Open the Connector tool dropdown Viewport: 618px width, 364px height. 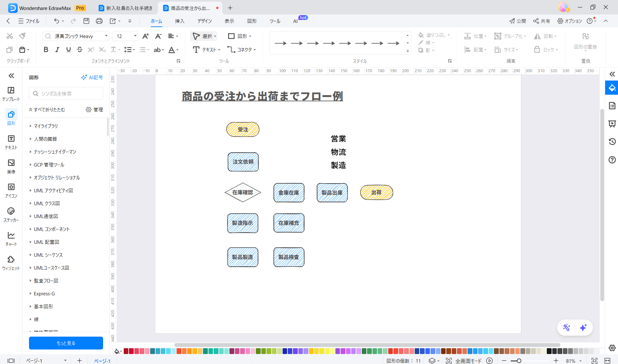255,50
